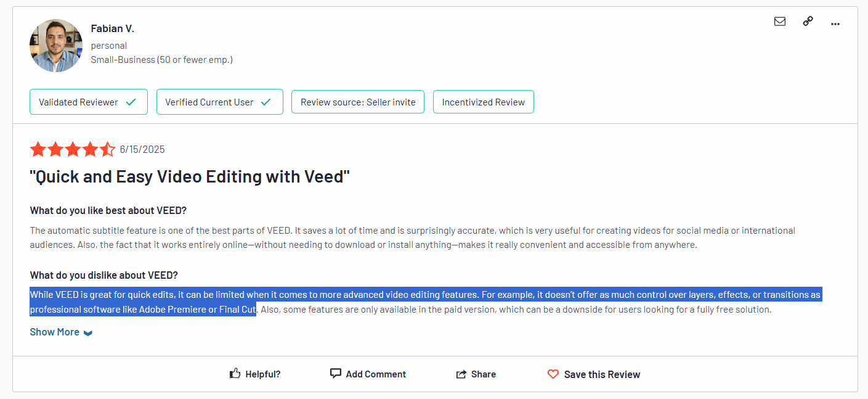Viewport: 868px width, 399px height.
Task: Open the three-dot more options menu
Action: (x=835, y=23)
